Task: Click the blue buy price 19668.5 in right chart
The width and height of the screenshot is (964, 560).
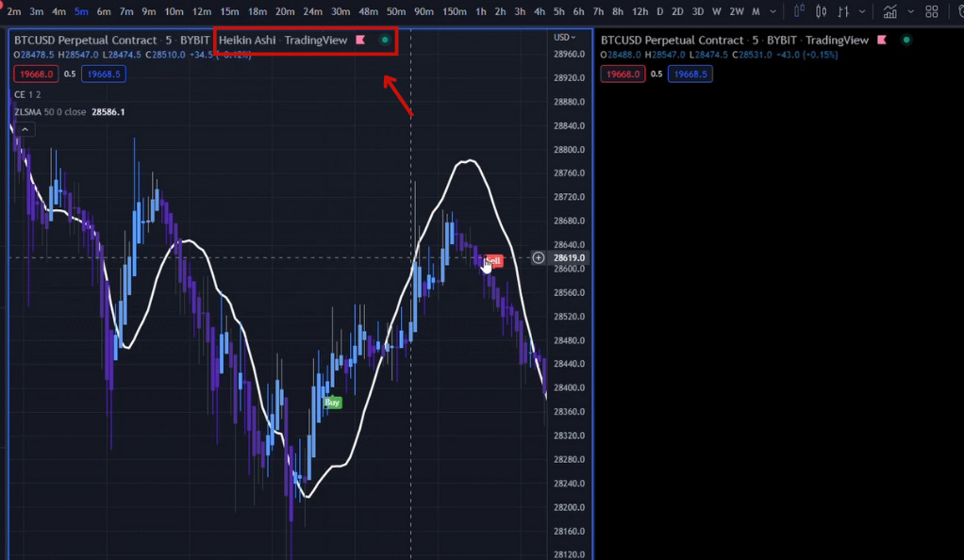Action: coord(690,74)
